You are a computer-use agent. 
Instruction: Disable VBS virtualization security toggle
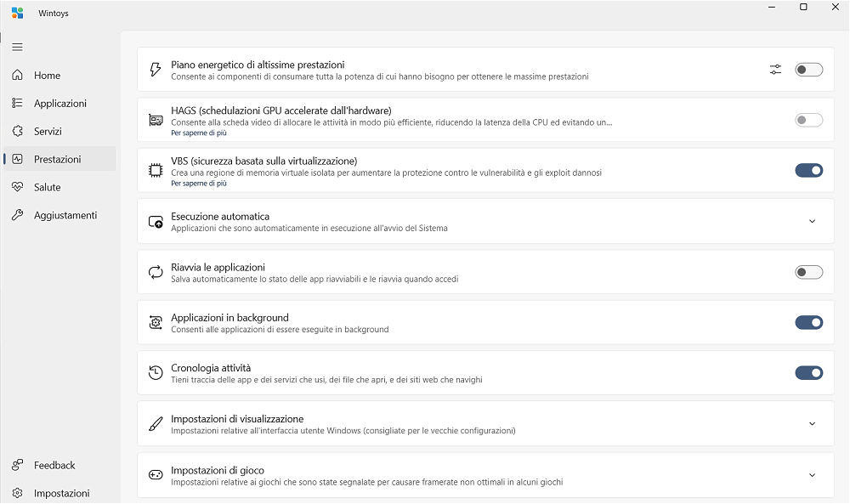(808, 171)
